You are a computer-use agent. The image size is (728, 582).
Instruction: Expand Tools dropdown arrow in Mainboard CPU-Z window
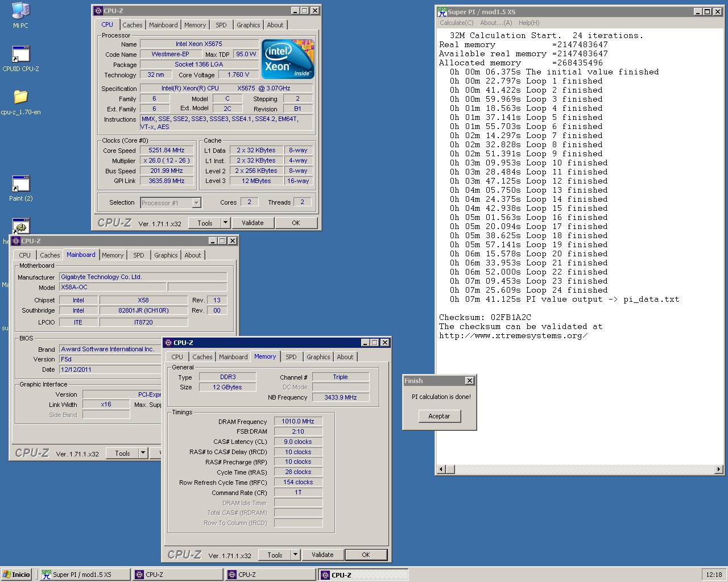click(x=143, y=453)
